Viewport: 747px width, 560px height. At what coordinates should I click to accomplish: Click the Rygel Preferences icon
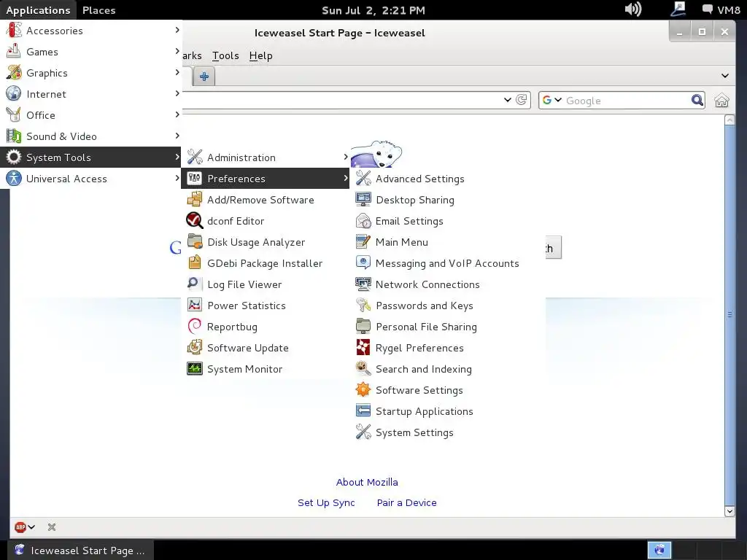point(363,348)
